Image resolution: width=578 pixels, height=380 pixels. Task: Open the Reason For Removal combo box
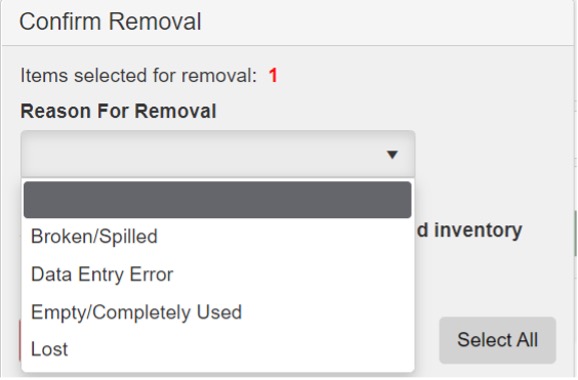[218, 154]
